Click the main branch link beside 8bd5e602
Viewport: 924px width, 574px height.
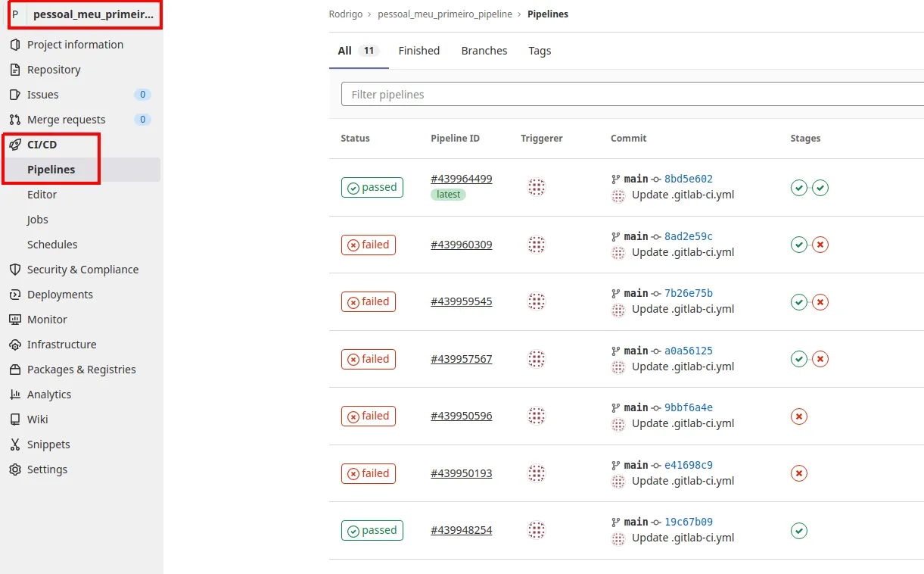(636, 179)
